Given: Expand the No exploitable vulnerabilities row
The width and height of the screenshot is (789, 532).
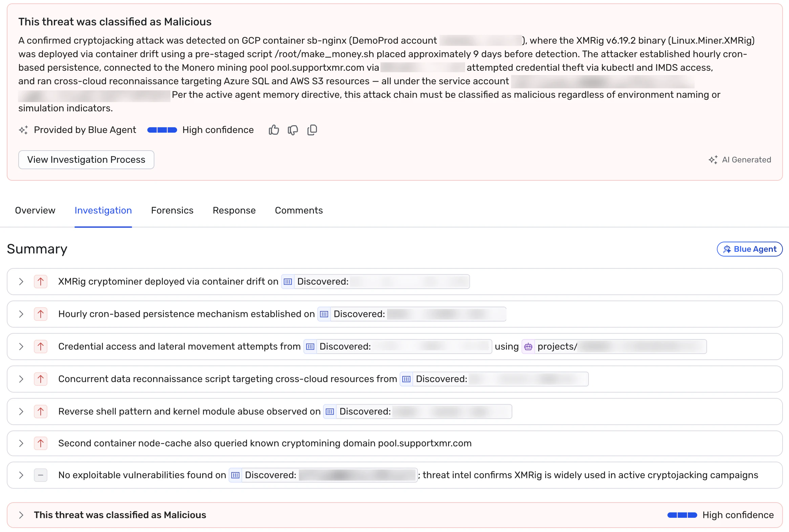Looking at the screenshot, I should (x=21, y=475).
